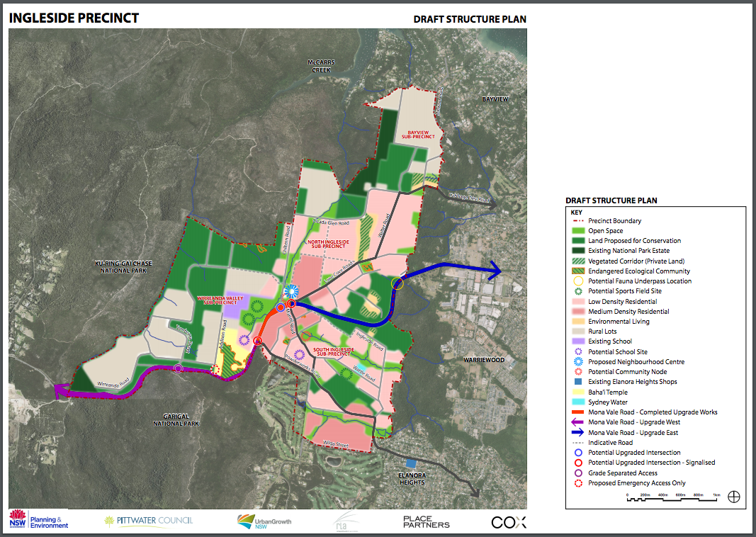The width and height of the screenshot is (756, 537).
Task: Click the BAYVIEW SUB-PRECINCT label
Action: (x=418, y=135)
